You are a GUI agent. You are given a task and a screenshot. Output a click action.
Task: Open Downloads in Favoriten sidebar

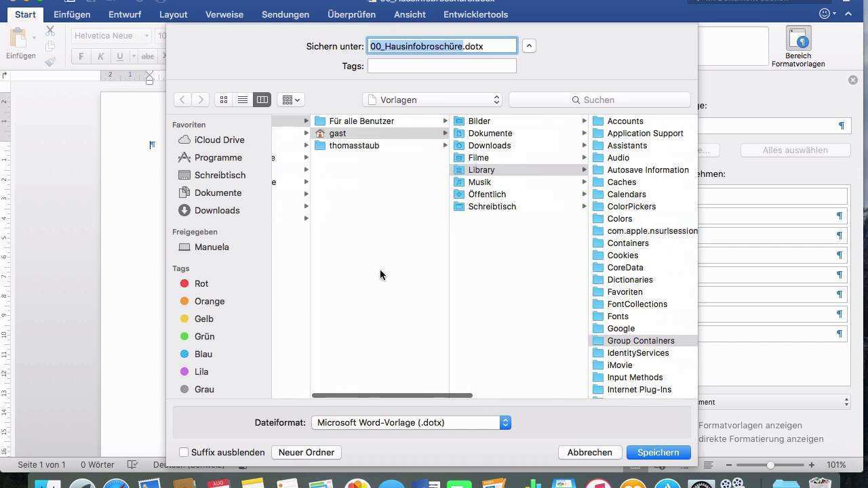216,210
